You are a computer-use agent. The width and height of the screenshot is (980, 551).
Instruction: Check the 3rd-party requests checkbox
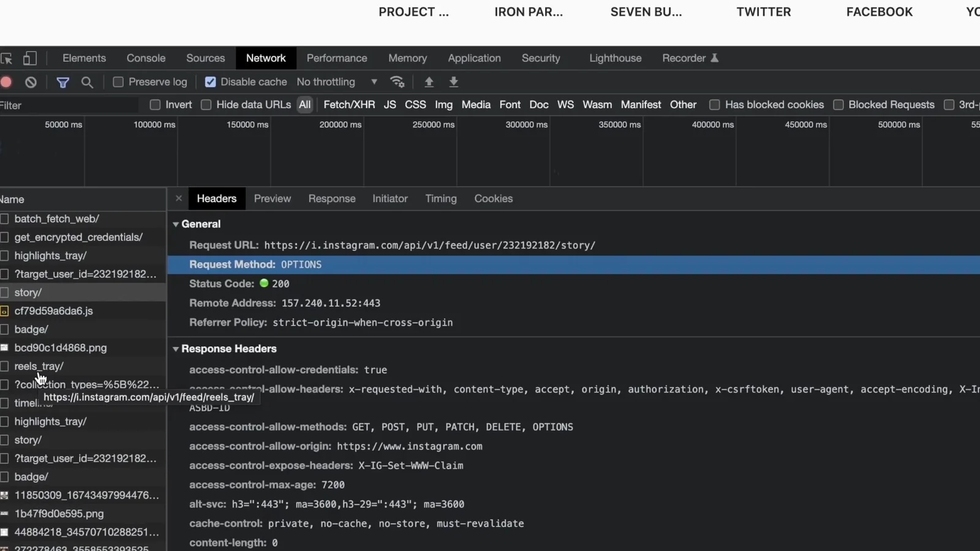click(x=949, y=105)
